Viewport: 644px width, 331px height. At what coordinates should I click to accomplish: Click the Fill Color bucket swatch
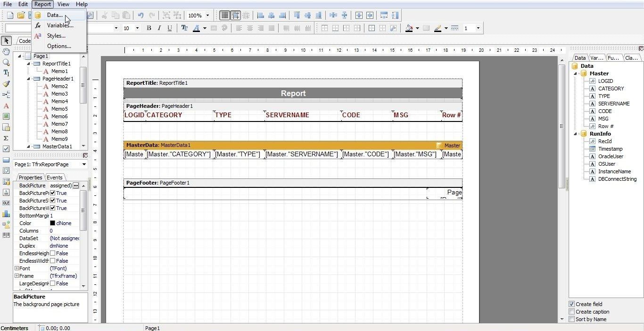409,28
